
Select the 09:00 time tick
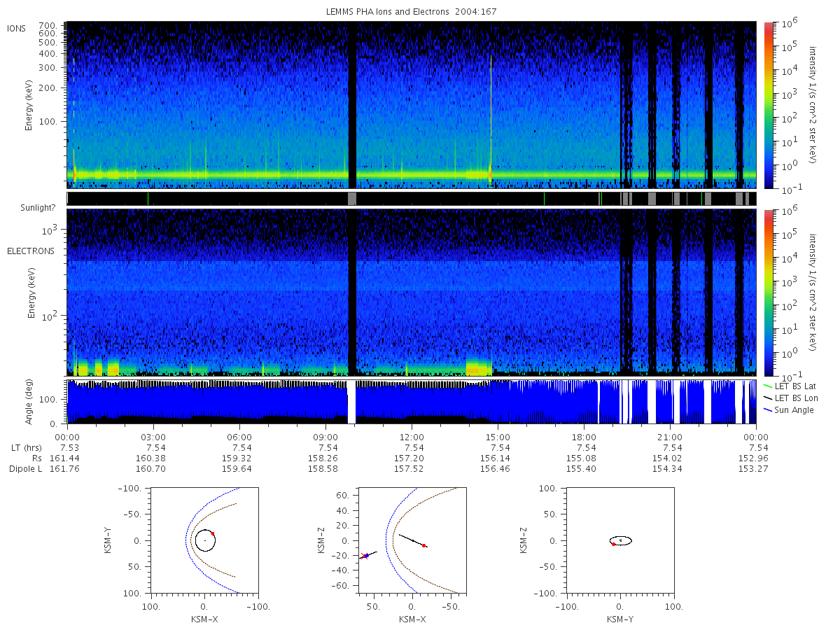pos(325,437)
